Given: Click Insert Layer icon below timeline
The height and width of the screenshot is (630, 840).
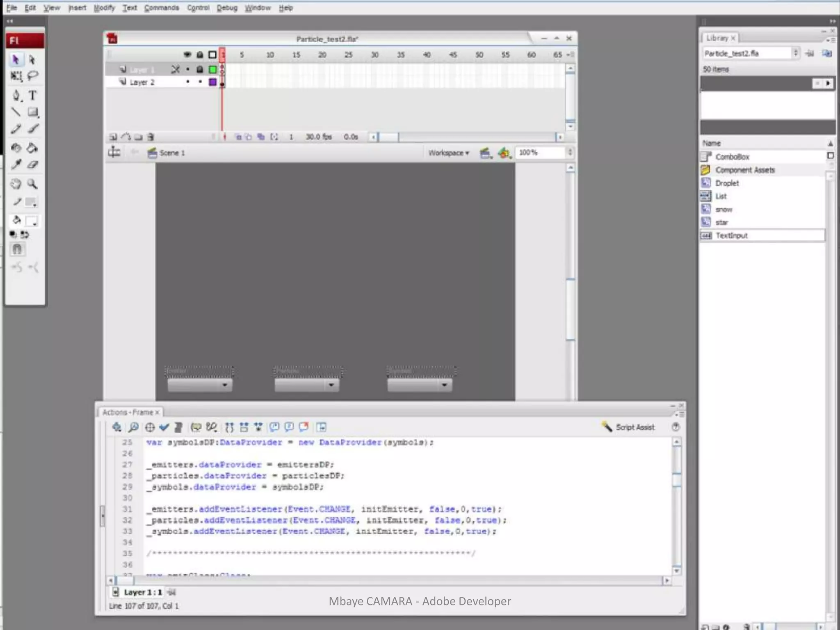Looking at the screenshot, I should [113, 137].
